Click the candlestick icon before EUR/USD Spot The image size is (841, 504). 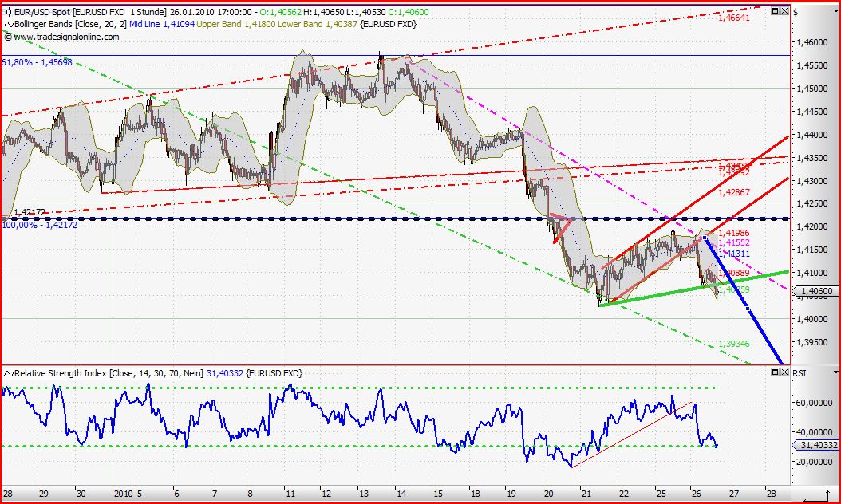8,12
